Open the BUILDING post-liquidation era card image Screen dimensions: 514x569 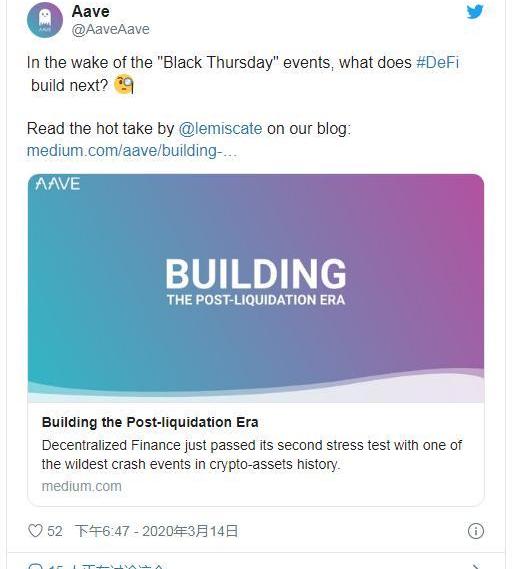pyautogui.click(x=256, y=288)
